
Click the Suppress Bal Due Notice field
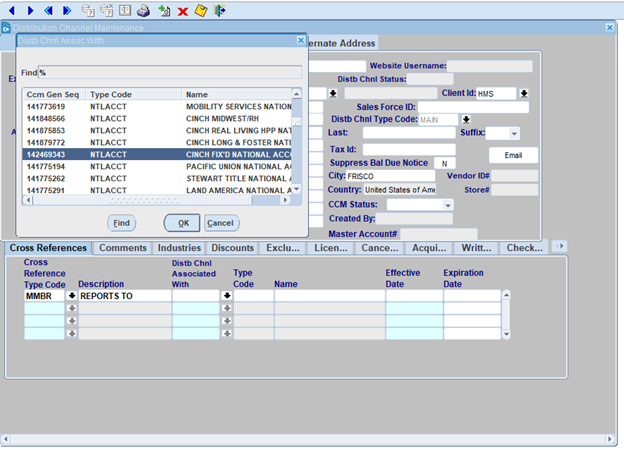[445, 163]
